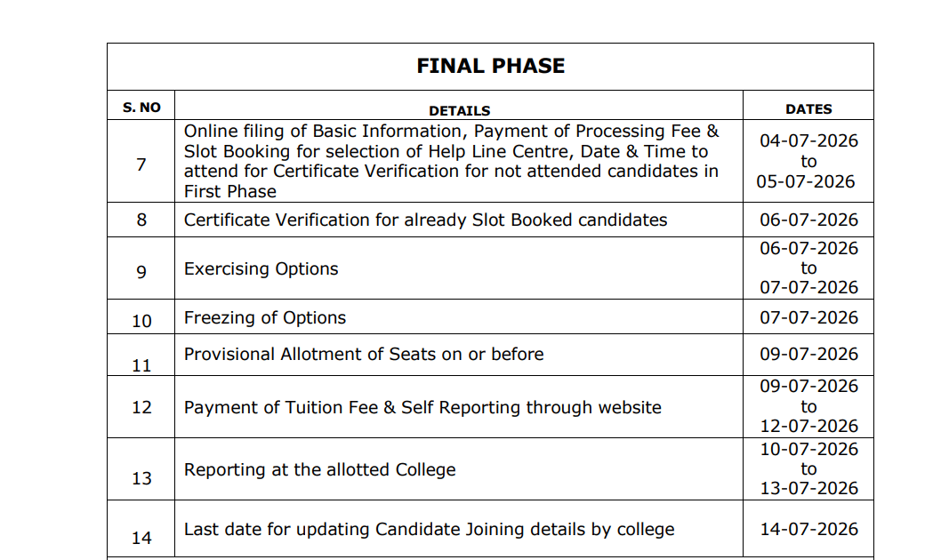Click the 04-07-2026 to 05-07-2026 date cell
This screenshot has width=941, height=560.
[808, 161]
